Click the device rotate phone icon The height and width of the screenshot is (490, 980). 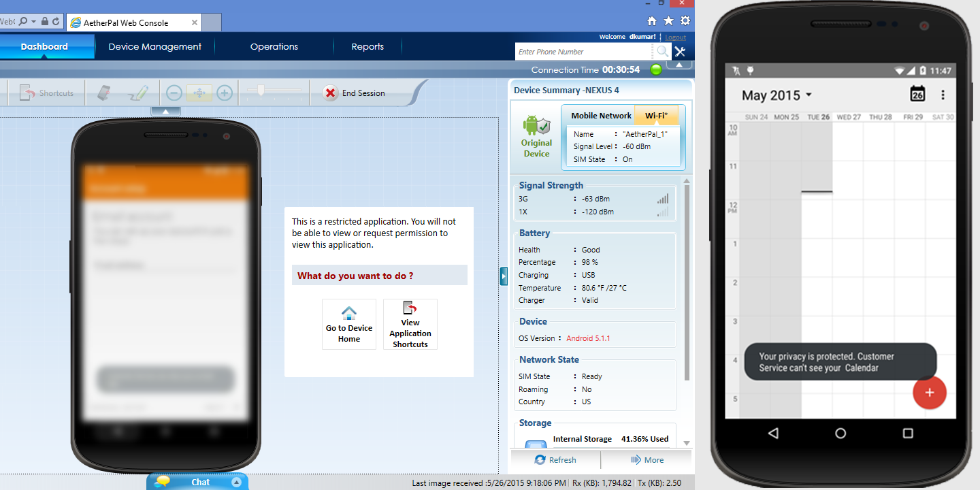click(103, 93)
